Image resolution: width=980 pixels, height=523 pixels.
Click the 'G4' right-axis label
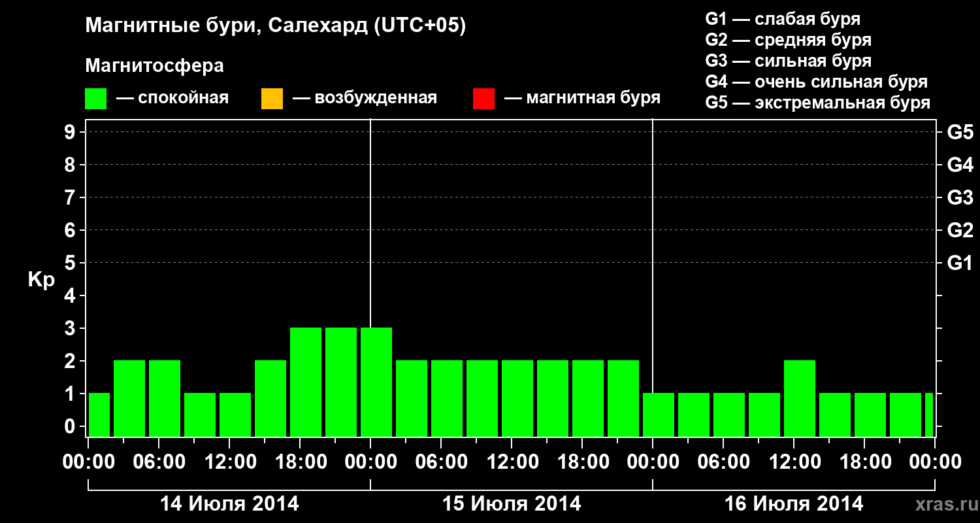960,165
